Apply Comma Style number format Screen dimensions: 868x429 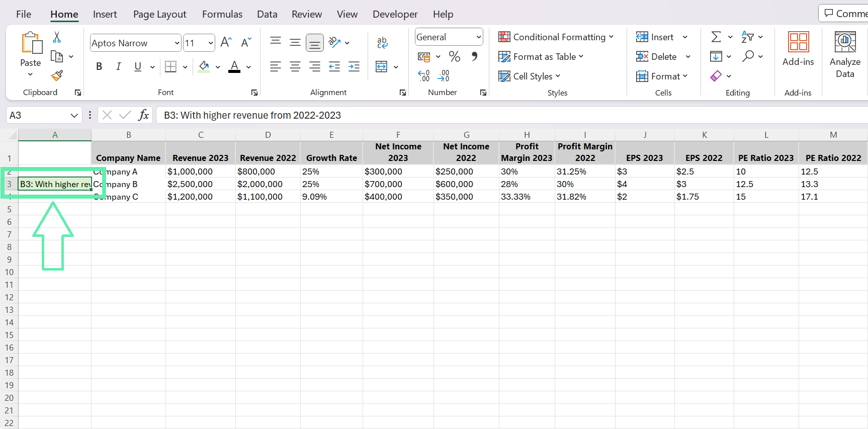coord(474,56)
